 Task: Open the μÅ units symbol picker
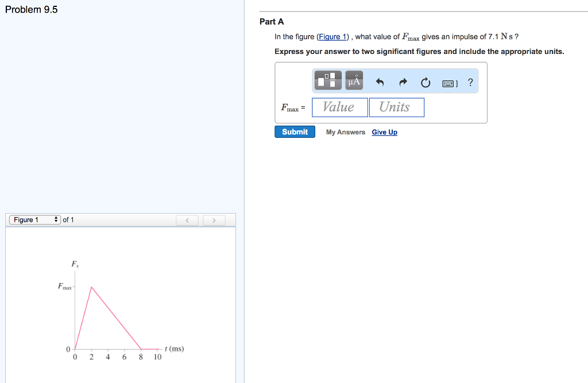(353, 80)
